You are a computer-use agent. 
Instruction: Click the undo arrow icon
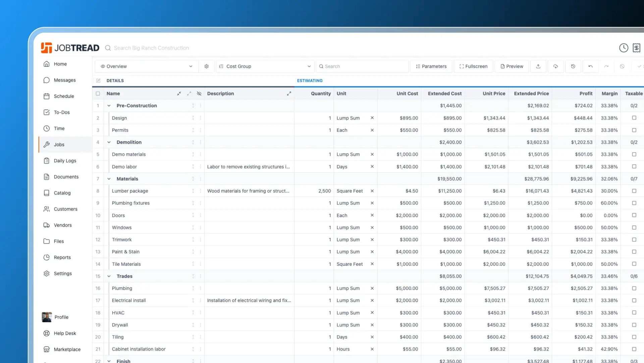[x=590, y=66]
